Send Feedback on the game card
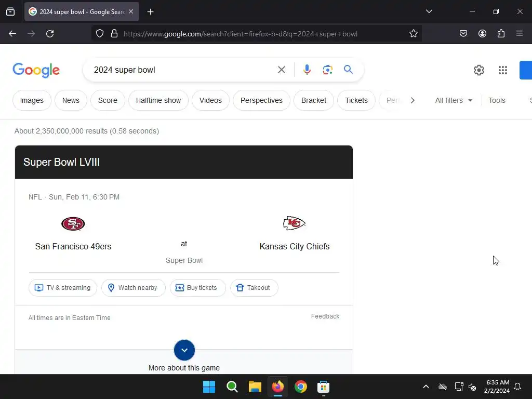Image resolution: width=532 pixels, height=399 pixels. pyautogui.click(x=325, y=316)
